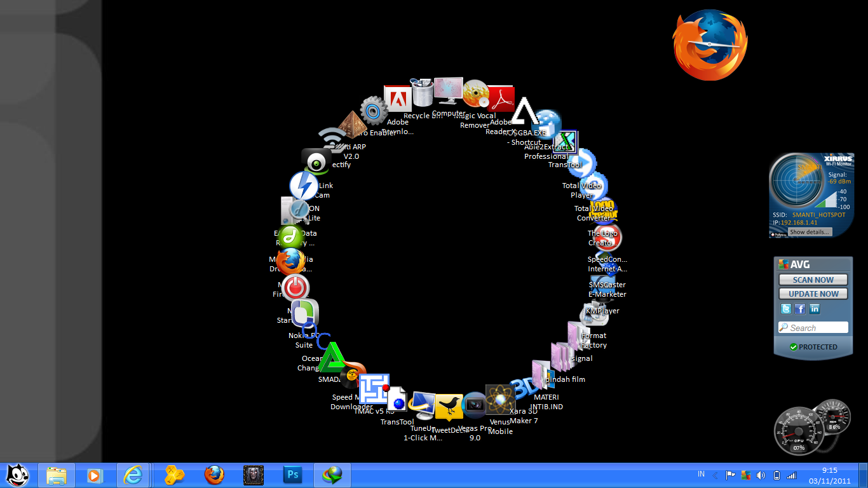Launch Mozilla Firefox from the icon ring
868x488 pixels.
[x=290, y=262]
